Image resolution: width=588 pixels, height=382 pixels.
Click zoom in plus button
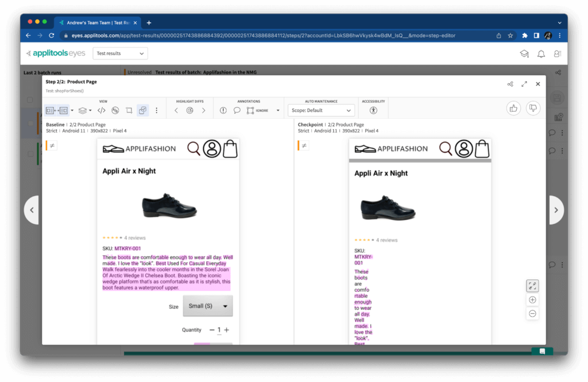coord(532,300)
